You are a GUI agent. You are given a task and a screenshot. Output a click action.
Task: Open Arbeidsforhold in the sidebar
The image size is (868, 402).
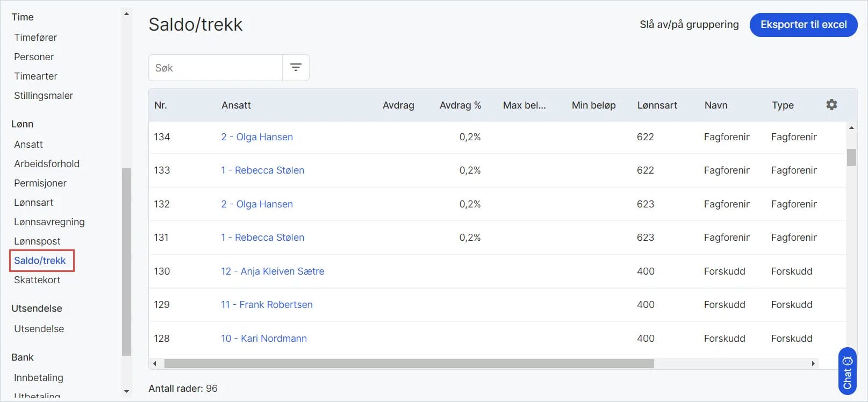pyautogui.click(x=47, y=164)
